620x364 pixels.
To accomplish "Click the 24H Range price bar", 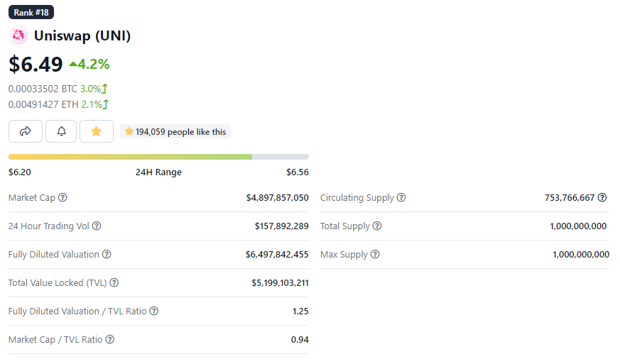I will [x=158, y=157].
